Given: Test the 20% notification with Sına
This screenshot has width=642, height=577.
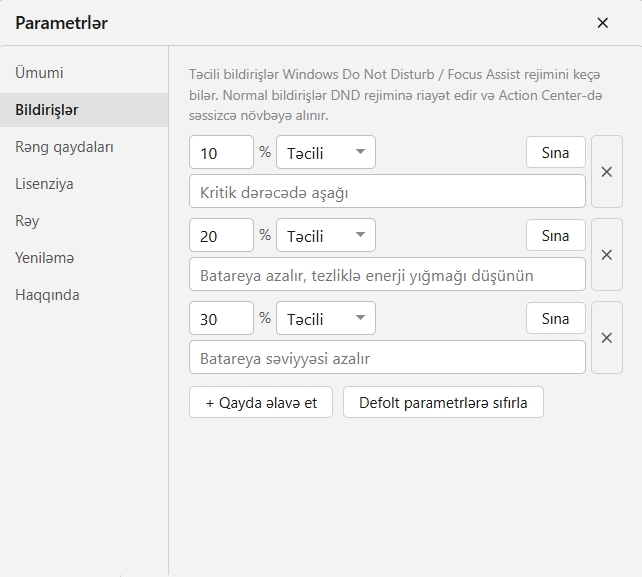Looking at the screenshot, I should point(556,235).
